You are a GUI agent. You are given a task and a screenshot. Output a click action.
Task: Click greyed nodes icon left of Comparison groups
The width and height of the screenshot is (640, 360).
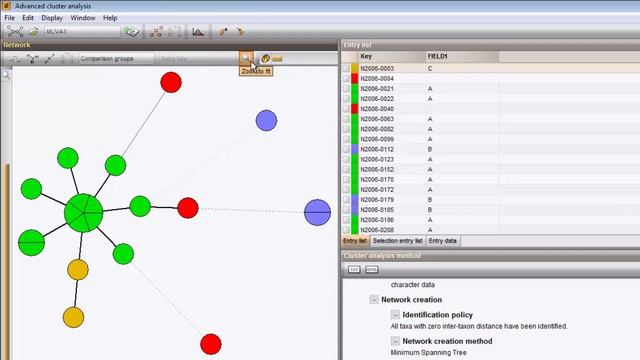[67, 59]
